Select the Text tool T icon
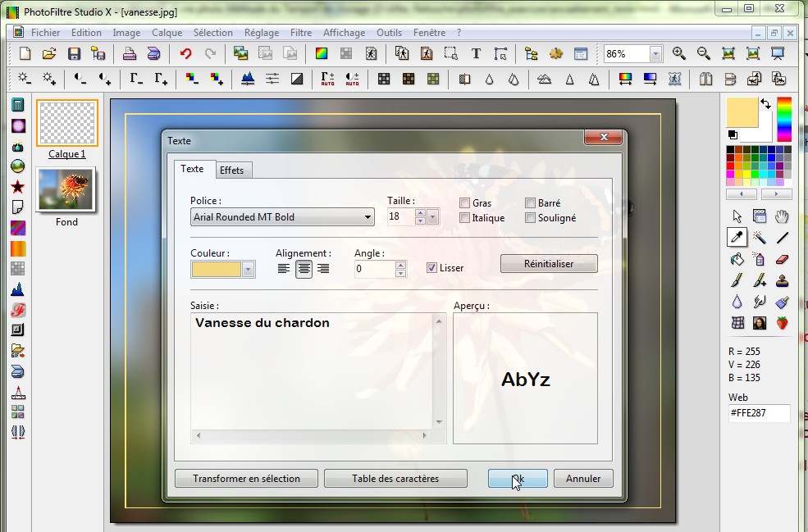 476,53
